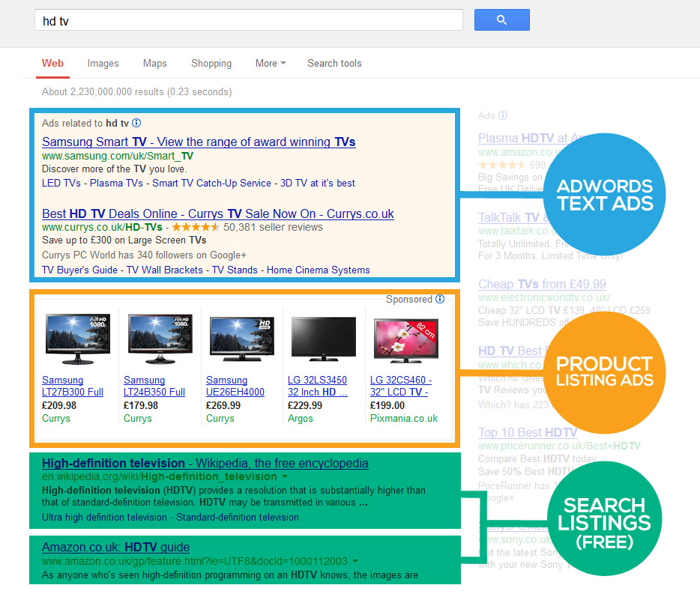Image resolution: width=700 pixels, height=603 pixels.
Task: Click the Argos seller name
Action: pos(300,419)
